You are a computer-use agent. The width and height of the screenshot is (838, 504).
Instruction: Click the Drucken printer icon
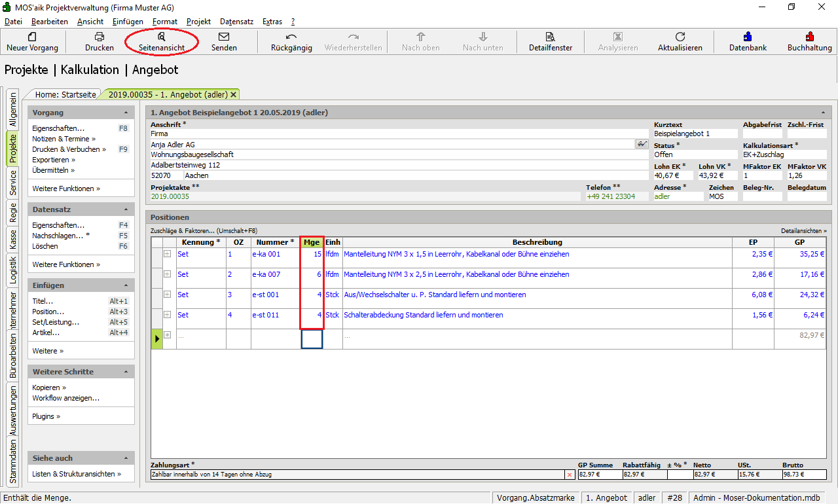(99, 37)
